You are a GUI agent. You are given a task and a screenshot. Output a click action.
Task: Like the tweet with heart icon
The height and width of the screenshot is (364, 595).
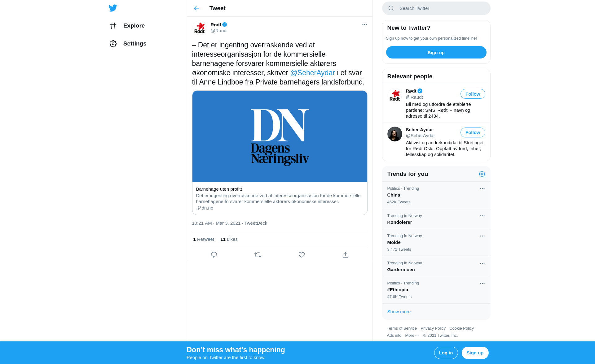pos(302,255)
